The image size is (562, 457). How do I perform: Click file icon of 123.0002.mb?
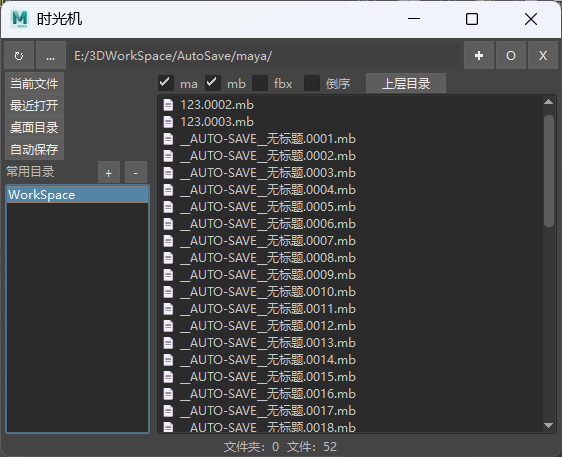click(x=168, y=105)
